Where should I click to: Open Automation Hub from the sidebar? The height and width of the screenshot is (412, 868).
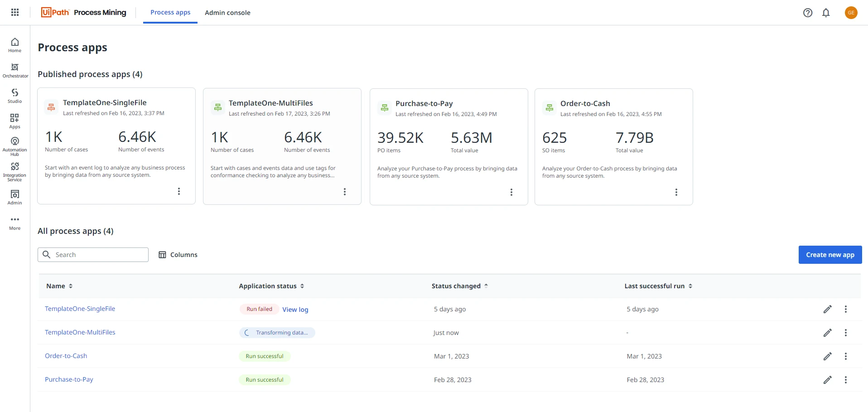pyautogui.click(x=15, y=146)
